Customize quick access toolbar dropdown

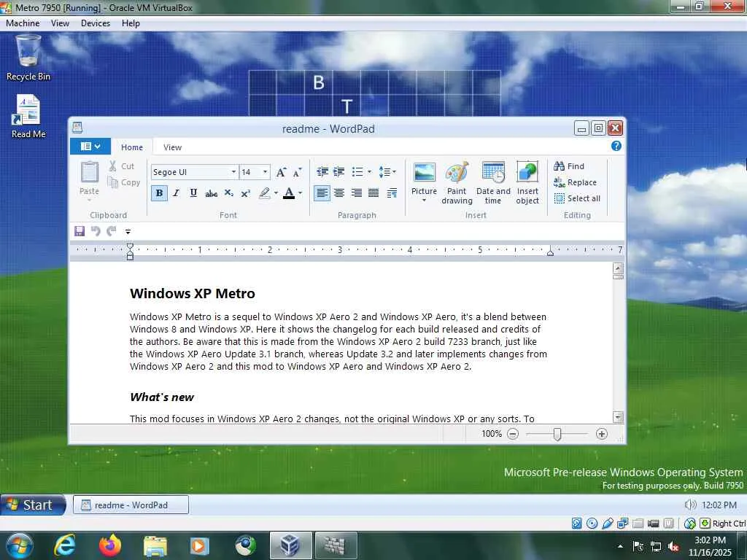click(x=128, y=231)
